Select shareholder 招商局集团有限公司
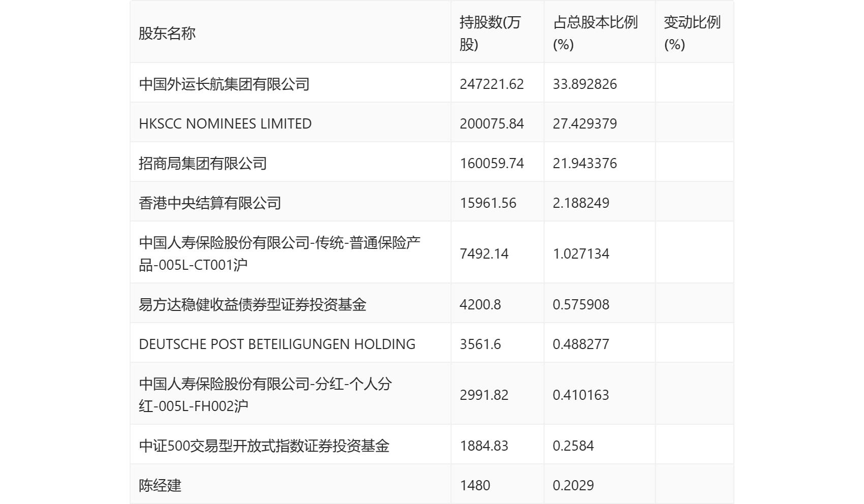 pos(203,163)
